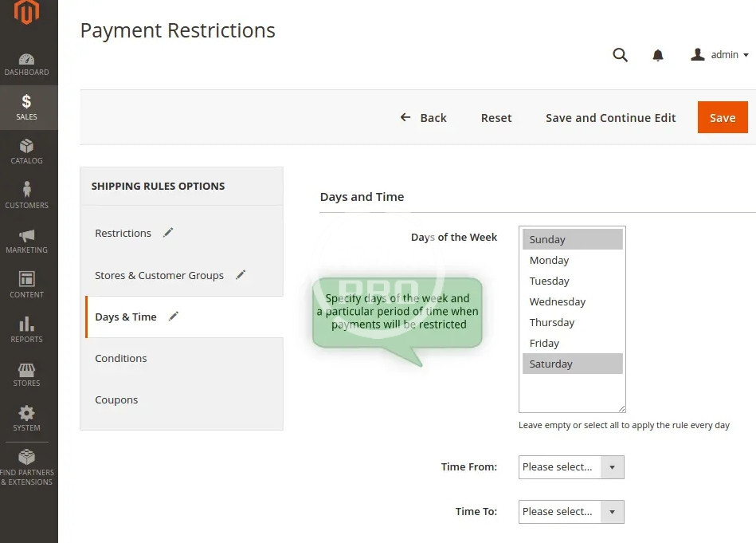Open the Marketing megaphone menu
Image resolution: width=756 pixels, height=543 pixels.
click(27, 240)
